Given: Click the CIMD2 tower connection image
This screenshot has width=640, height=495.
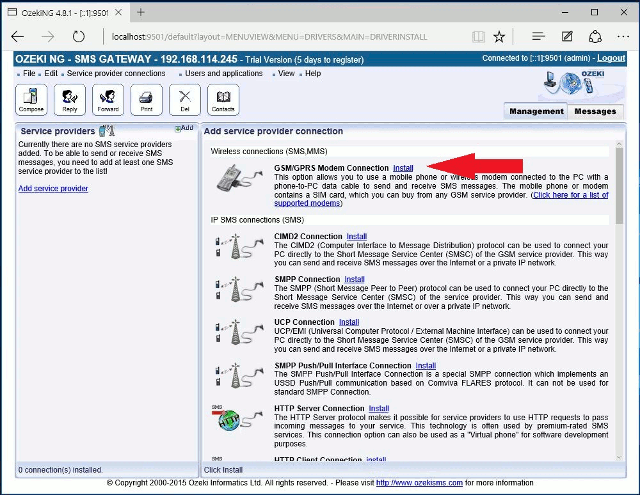Looking at the screenshot, I should (239, 246).
